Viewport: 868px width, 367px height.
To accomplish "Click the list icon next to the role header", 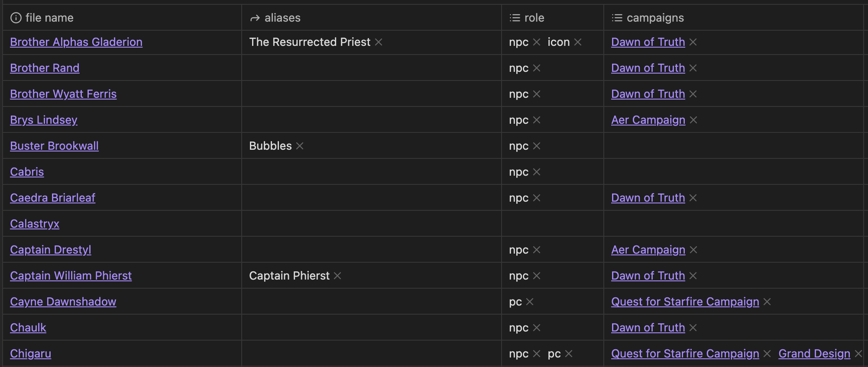I will coord(514,18).
